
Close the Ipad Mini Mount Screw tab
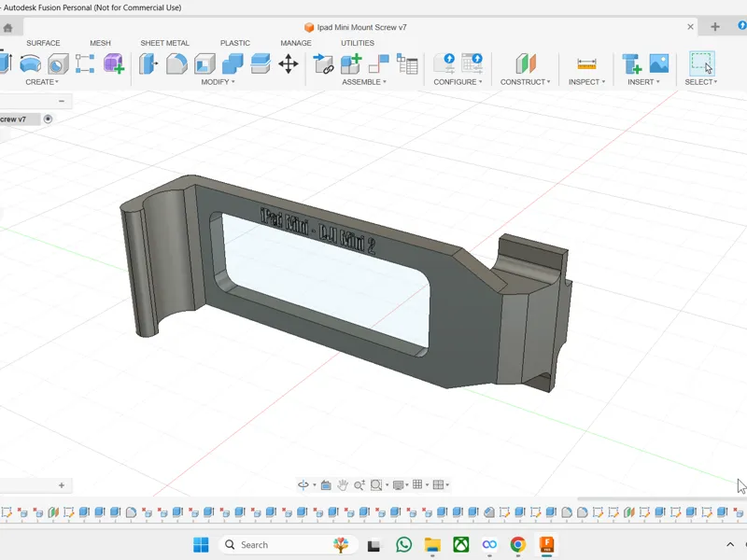pos(690,27)
